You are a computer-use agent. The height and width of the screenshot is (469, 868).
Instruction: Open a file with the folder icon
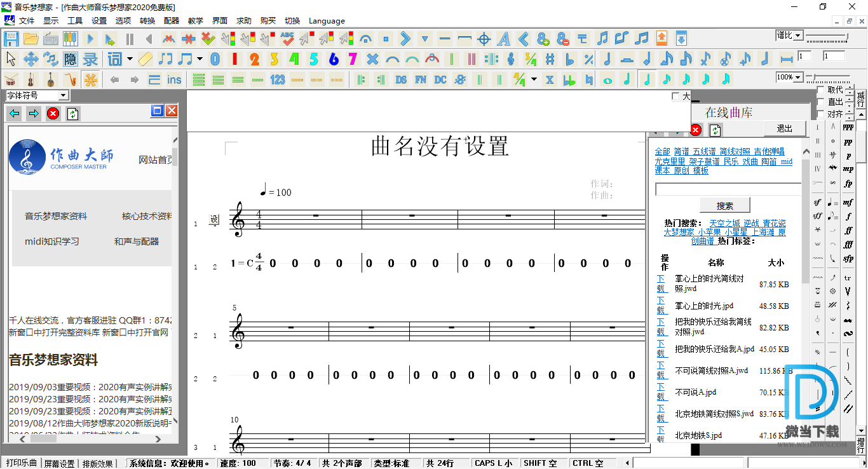point(31,39)
